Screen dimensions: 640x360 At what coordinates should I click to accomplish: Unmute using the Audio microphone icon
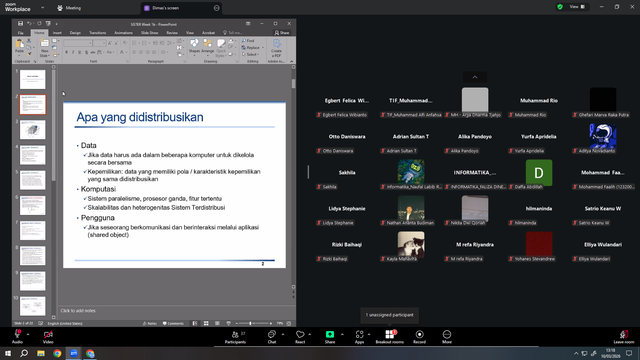[x=17, y=334]
